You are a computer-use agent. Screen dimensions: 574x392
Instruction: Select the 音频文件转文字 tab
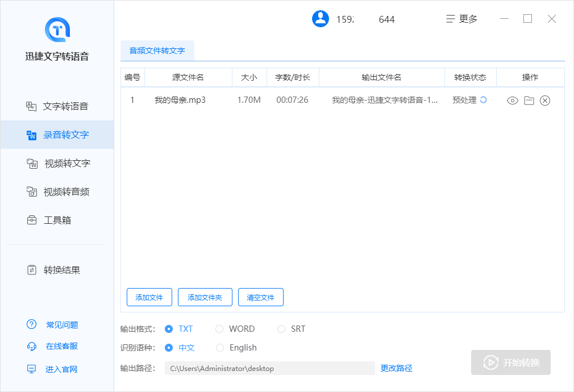tap(157, 51)
